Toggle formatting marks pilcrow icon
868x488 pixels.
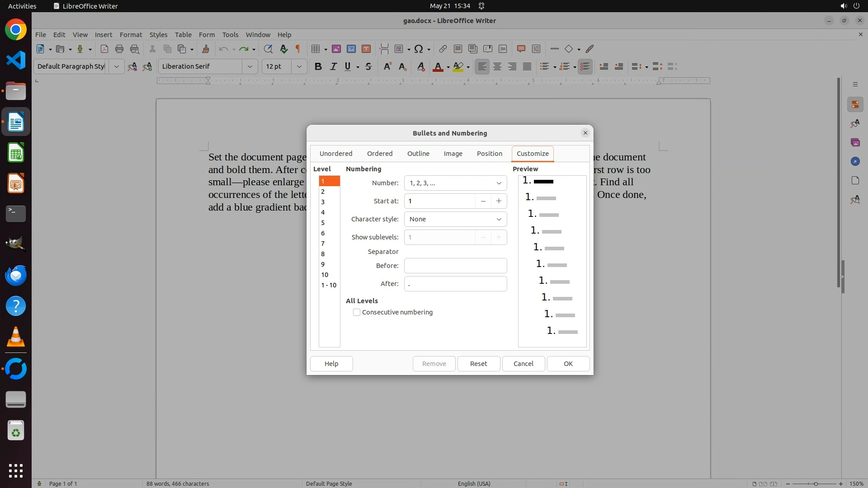(x=298, y=49)
